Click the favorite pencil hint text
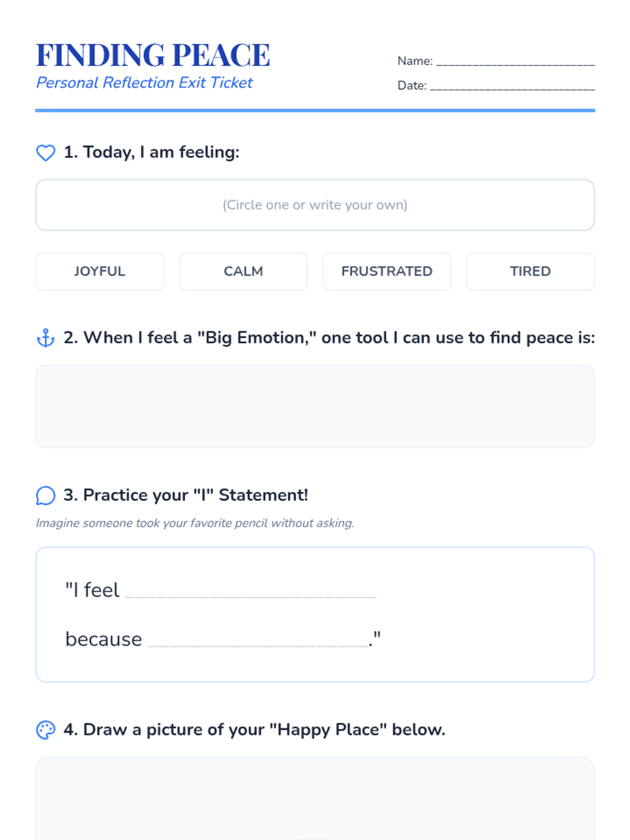The image size is (630, 840). click(195, 523)
